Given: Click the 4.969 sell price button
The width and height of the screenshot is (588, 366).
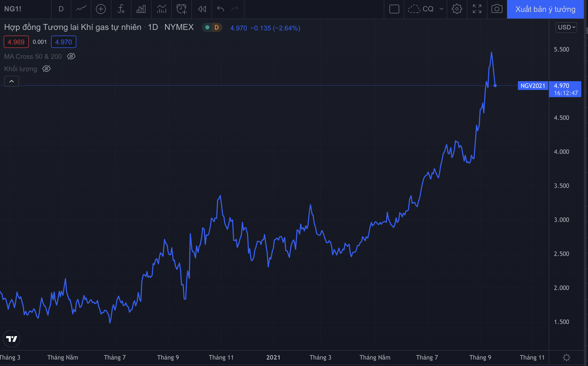Looking at the screenshot, I should (16, 42).
